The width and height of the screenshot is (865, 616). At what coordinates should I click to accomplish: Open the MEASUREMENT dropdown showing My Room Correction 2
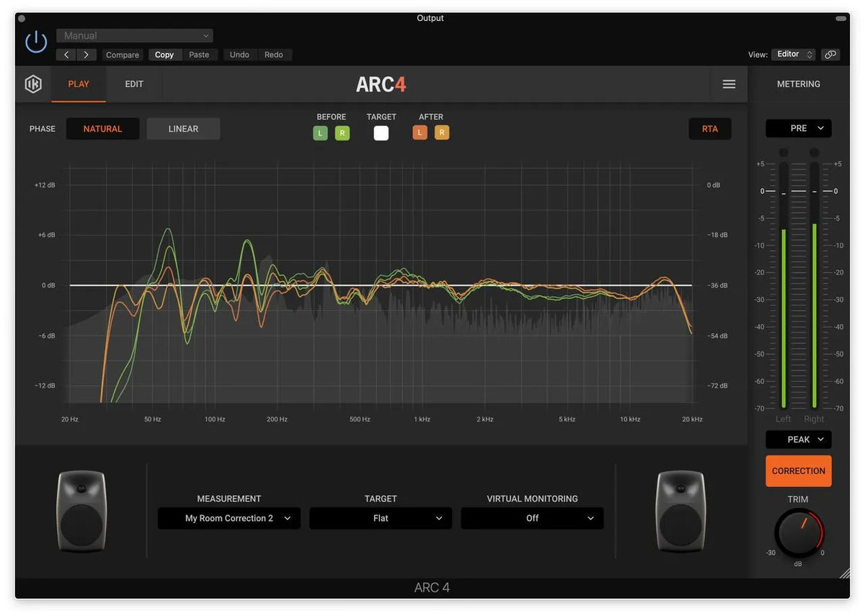[229, 518]
